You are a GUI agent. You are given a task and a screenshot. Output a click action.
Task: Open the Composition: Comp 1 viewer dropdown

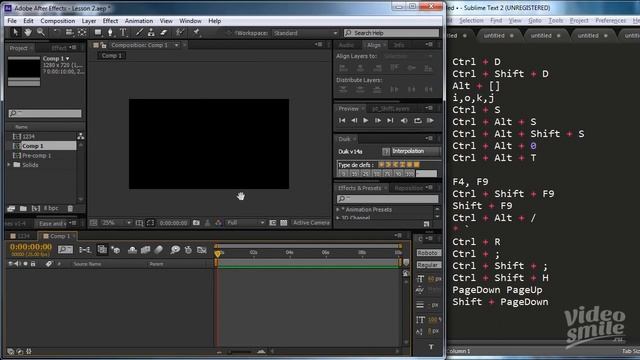click(176, 45)
